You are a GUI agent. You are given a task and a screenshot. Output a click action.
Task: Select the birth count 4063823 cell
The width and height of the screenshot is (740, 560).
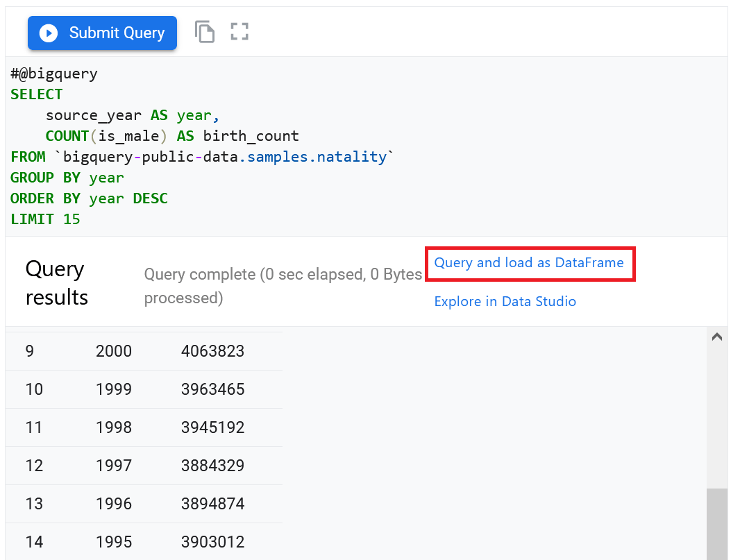[212, 351]
